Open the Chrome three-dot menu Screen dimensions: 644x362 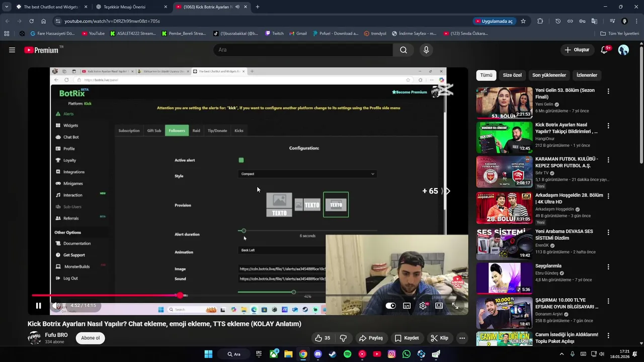[635, 21]
